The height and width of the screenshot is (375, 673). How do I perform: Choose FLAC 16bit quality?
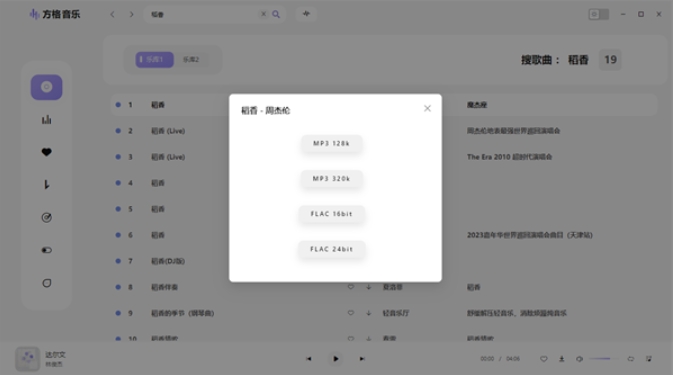[331, 214]
